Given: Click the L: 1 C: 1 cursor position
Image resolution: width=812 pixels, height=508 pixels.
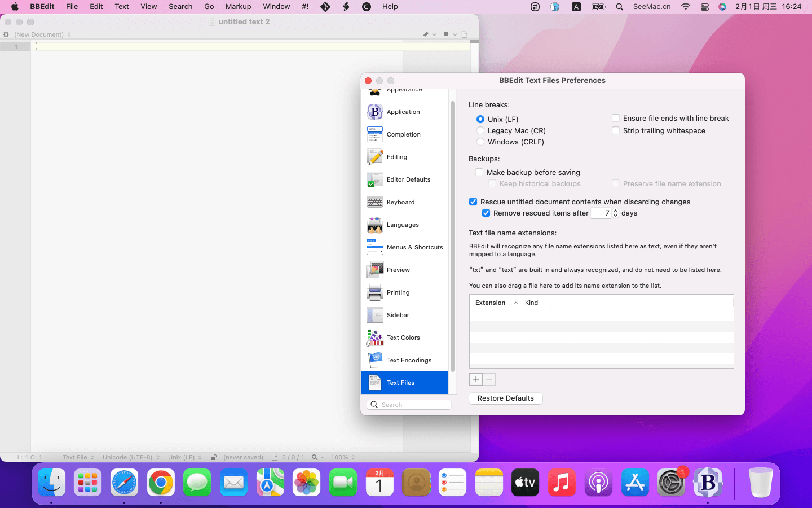Looking at the screenshot, I should point(30,457).
